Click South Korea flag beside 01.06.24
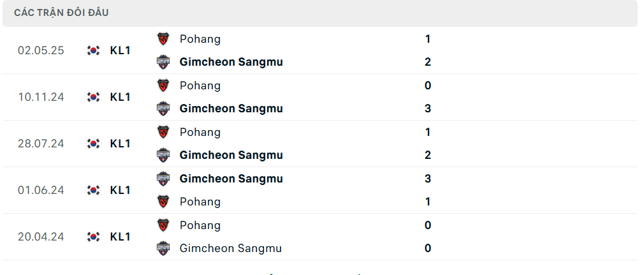The width and height of the screenshot is (644, 275). click(93, 190)
